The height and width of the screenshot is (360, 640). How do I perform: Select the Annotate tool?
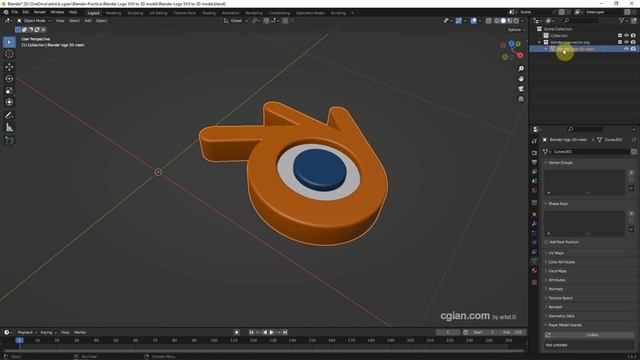point(9,116)
